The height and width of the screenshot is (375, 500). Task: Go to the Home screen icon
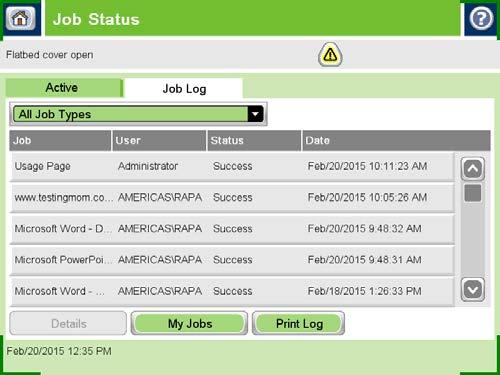tap(20, 18)
